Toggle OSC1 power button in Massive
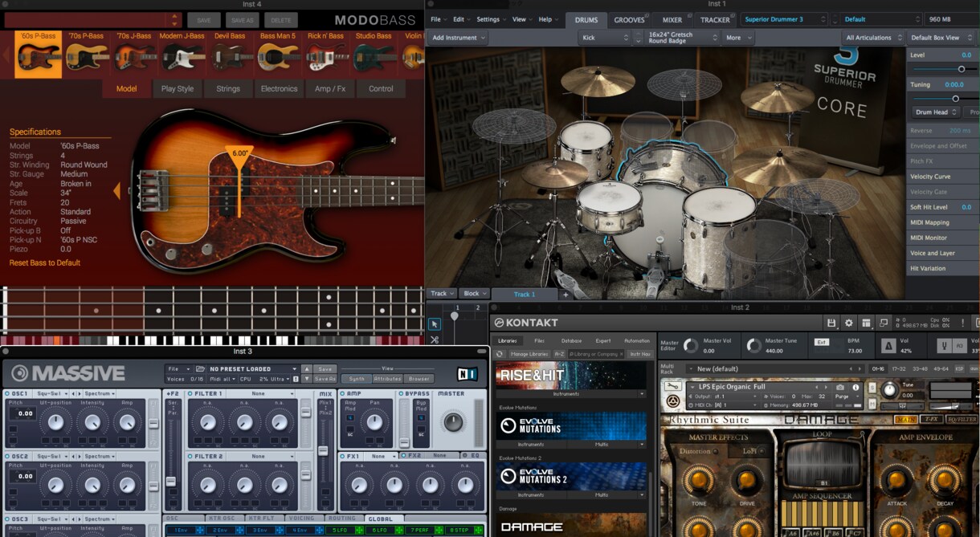The image size is (980, 537). tap(9, 394)
